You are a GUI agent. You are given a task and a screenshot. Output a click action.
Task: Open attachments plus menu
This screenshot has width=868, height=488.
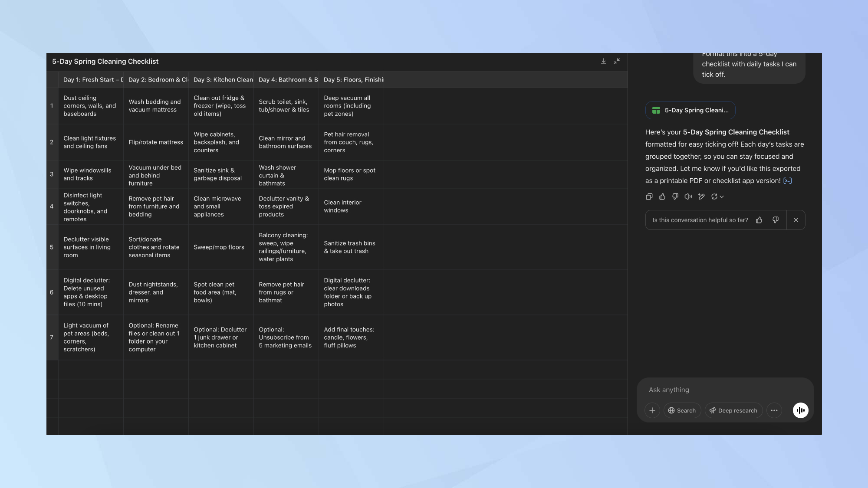(x=652, y=410)
